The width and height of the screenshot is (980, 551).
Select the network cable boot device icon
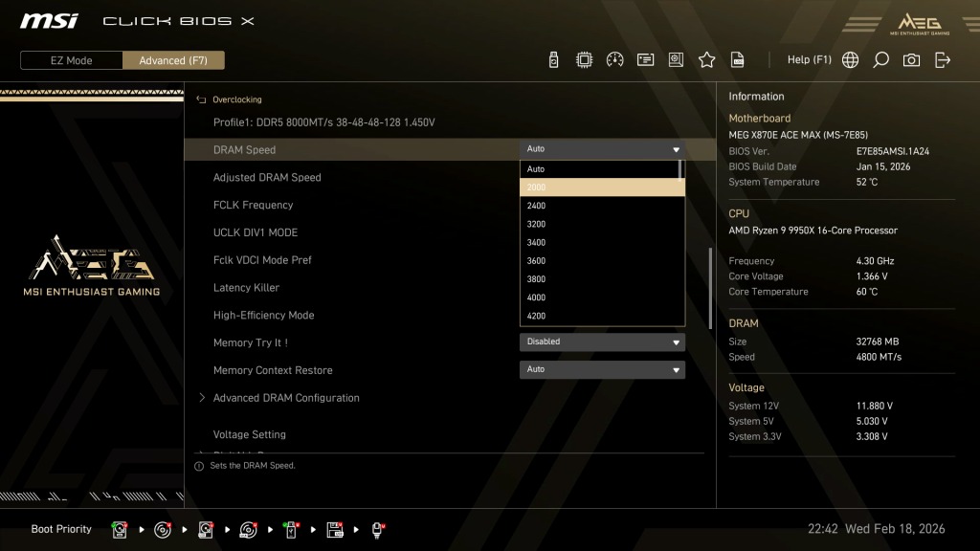[x=377, y=530]
